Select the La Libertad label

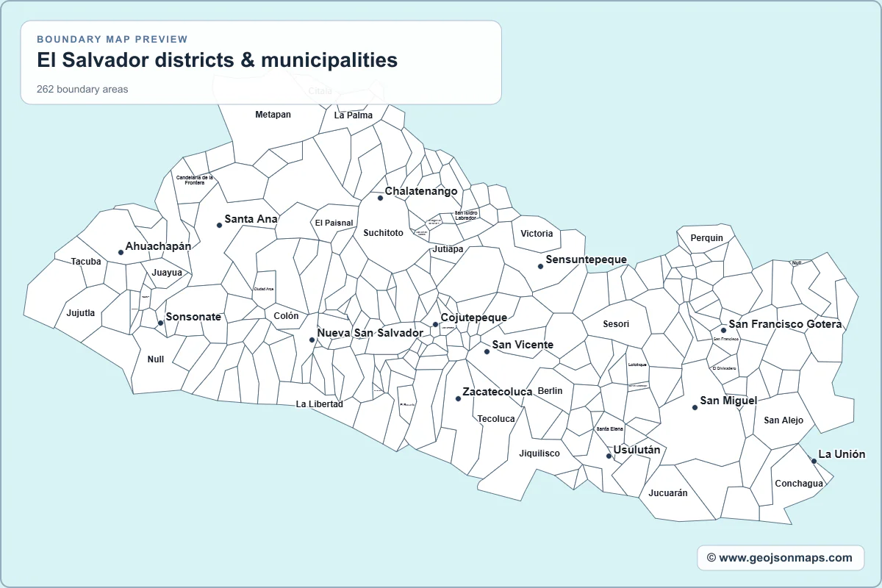coord(320,404)
